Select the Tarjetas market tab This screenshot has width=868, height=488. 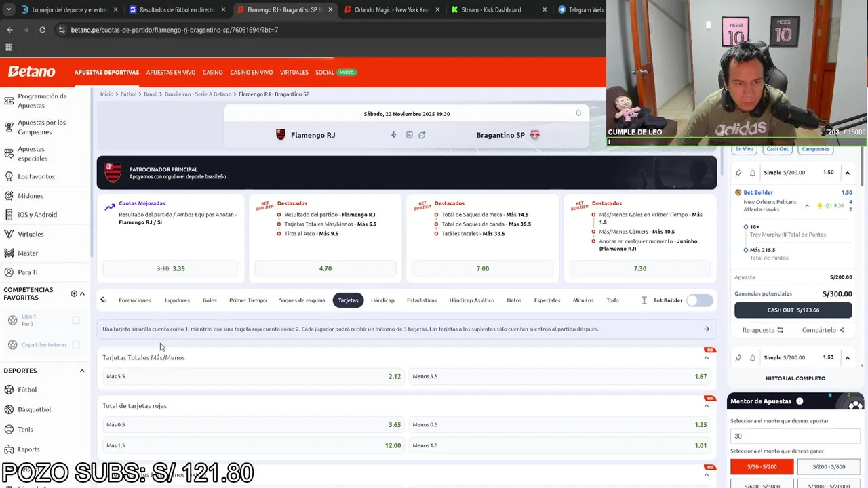(x=348, y=300)
